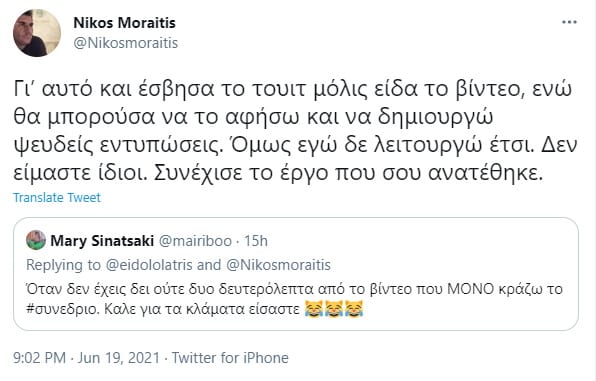The height and width of the screenshot is (381, 596).
Task: Click the 9:02 PM · Jun 19, 2021 timestamp
Action: [x=86, y=358]
